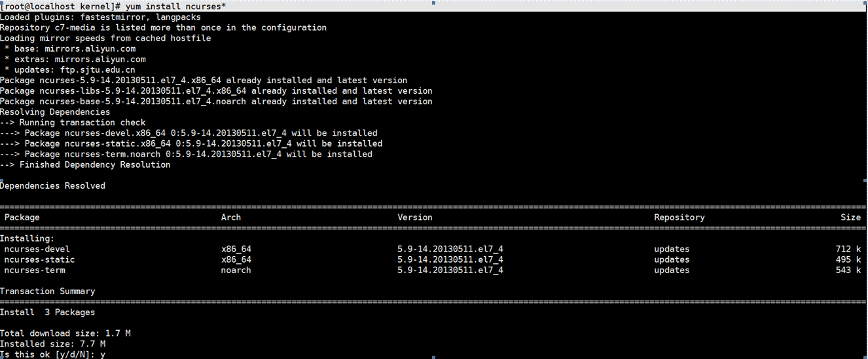Click '--> Finished Dependency Resolution' line
This screenshot has width=868, height=359.
pos(85,164)
